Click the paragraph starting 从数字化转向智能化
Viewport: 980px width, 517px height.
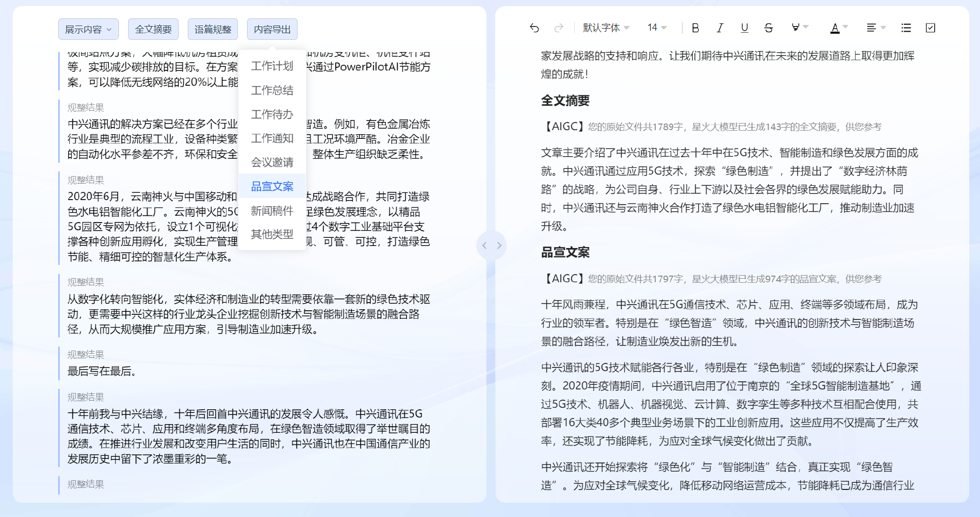coord(249,314)
